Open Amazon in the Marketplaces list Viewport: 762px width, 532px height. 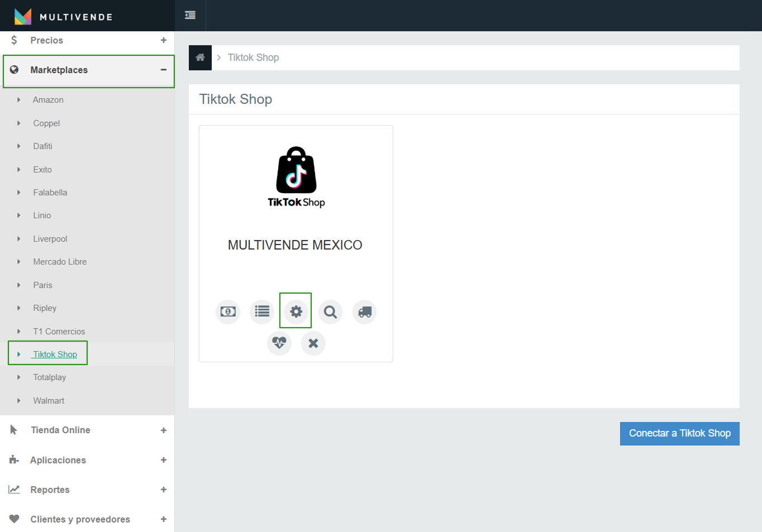tap(48, 100)
